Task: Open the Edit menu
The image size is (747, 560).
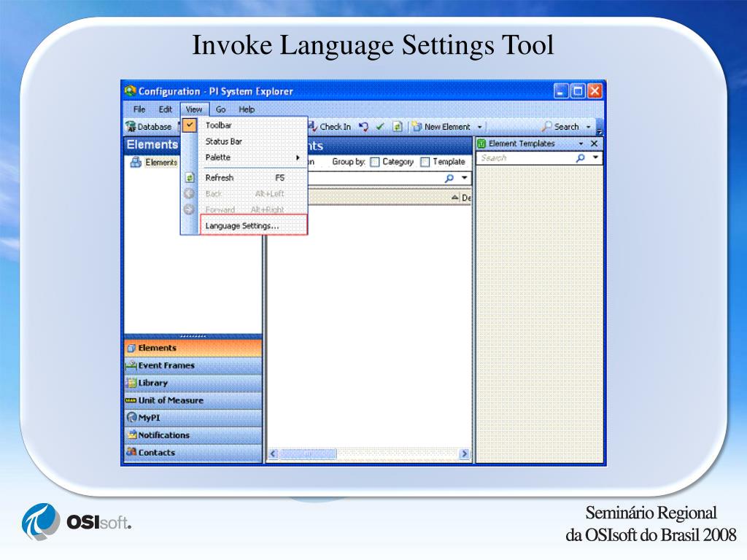Action: pos(166,109)
